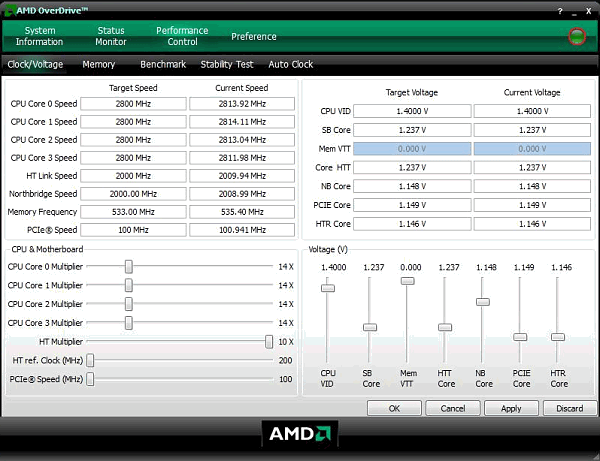Open the Status Monitor menu
This screenshot has width=600, height=461.
tap(111, 36)
